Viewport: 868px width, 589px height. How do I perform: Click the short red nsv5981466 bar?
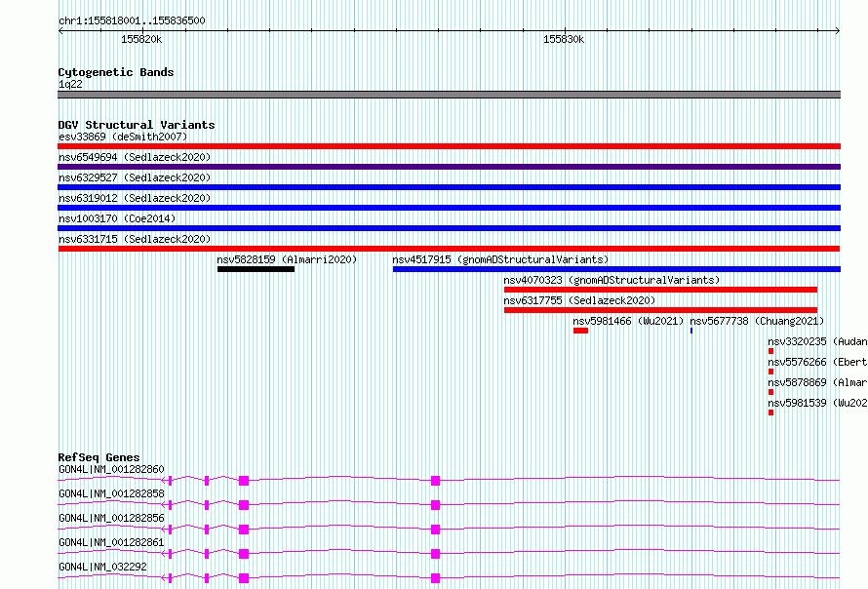point(580,331)
